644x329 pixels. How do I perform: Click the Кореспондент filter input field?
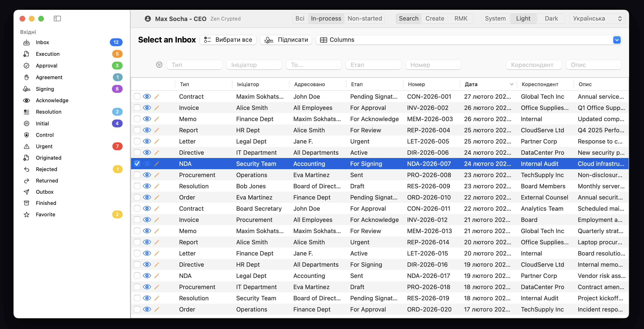(534, 65)
